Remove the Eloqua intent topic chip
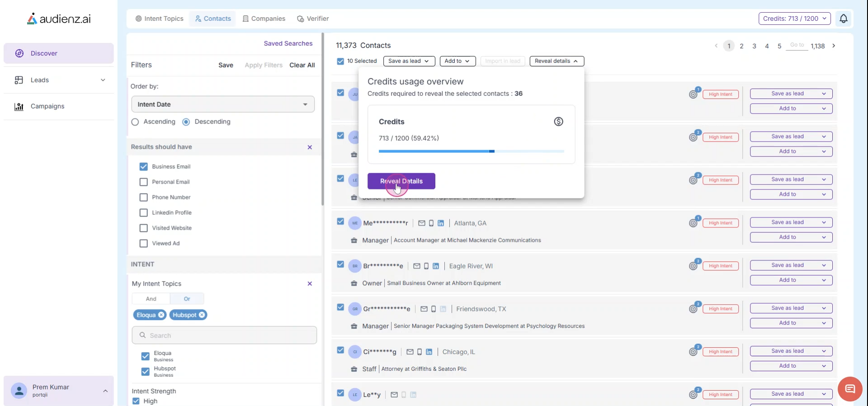 161,315
